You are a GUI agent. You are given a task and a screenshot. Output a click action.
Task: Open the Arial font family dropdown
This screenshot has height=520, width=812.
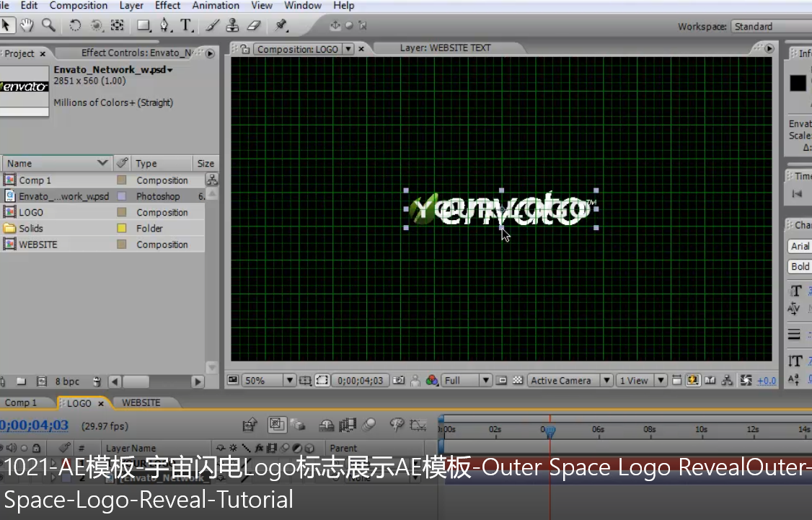coord(799,246)
